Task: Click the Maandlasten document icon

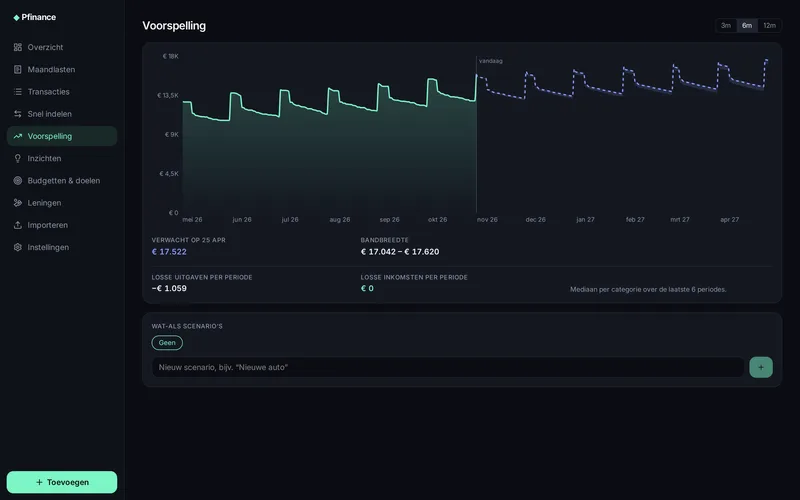Action: coord(18,69)
